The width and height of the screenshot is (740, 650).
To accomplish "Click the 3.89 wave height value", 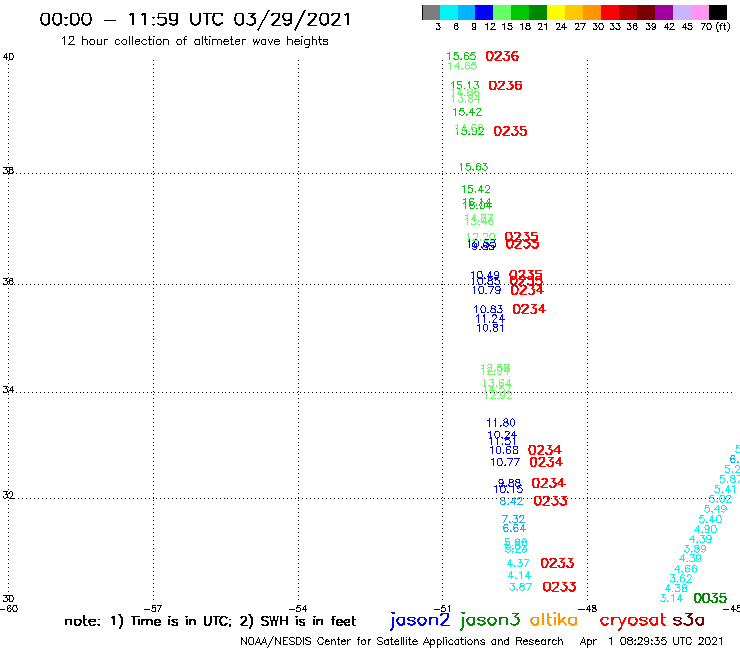I will (695, 549).
